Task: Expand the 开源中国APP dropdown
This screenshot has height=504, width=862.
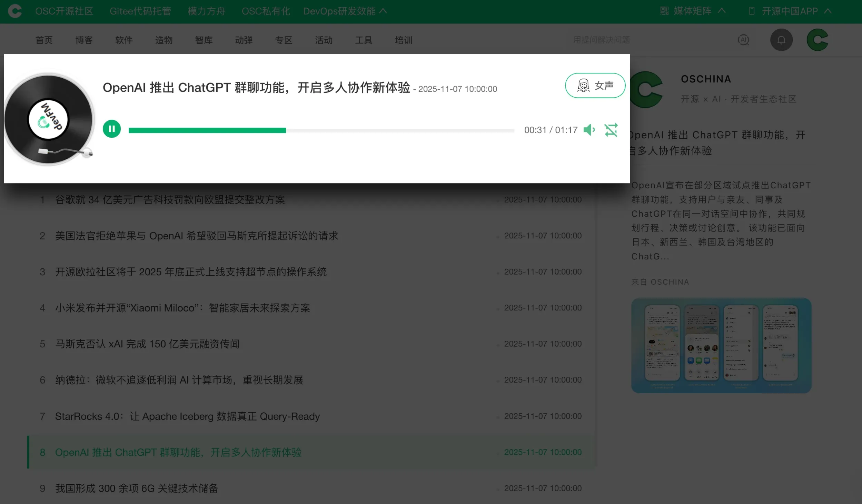Action: click(x=790, y=11)
